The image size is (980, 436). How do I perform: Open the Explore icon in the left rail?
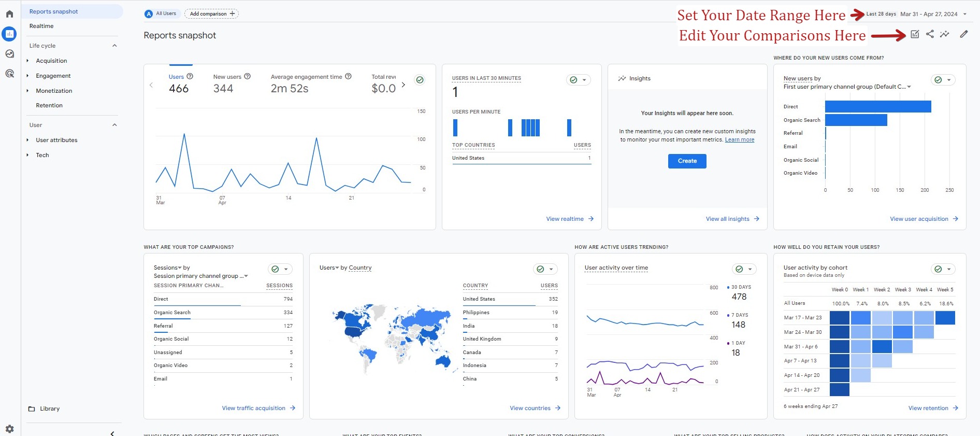coord(9,54)
